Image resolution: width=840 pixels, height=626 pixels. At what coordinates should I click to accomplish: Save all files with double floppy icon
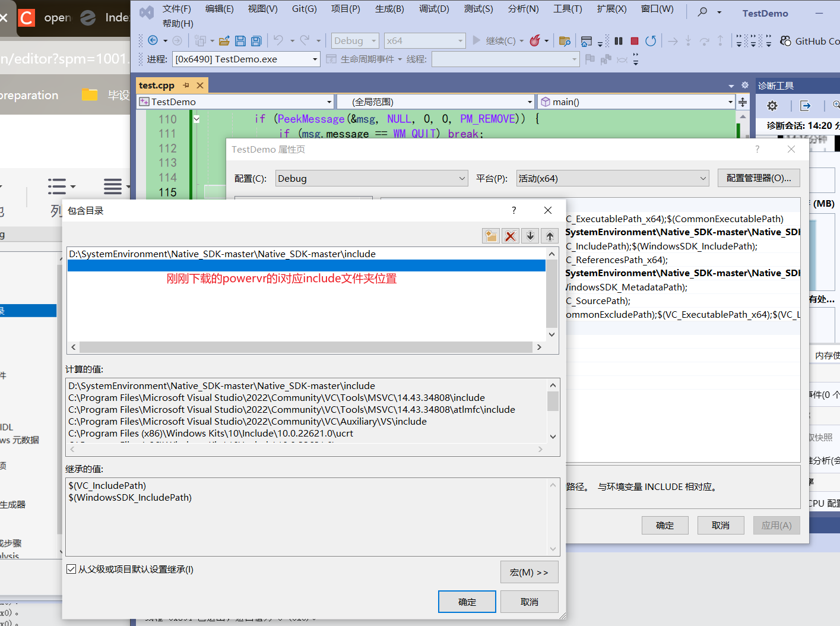pos(256,40)
